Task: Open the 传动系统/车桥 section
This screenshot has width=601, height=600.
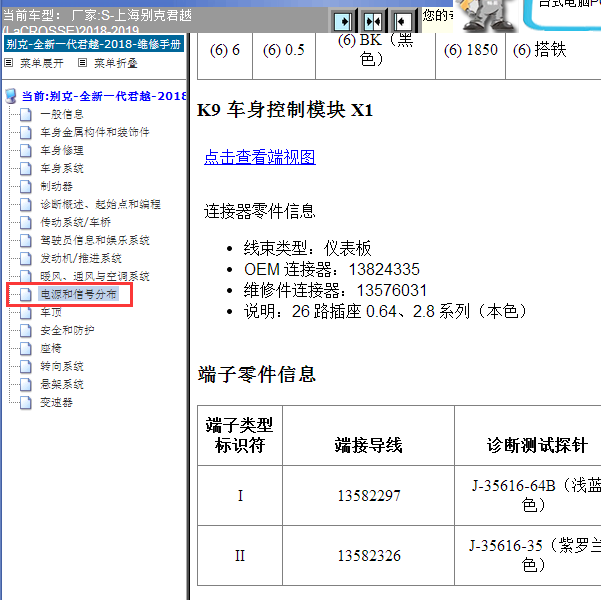Action: tap(76, 222)
